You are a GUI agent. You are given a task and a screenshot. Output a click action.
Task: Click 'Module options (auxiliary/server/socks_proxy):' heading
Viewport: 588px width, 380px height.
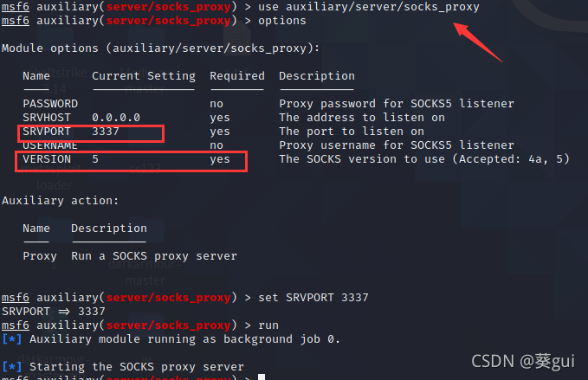click(x=160, y=48)
